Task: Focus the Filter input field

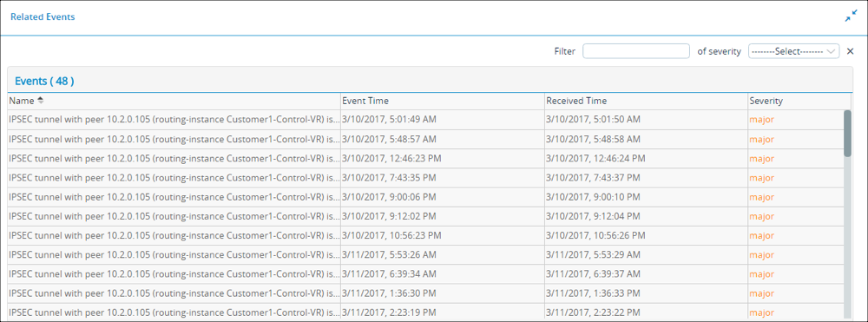Action: pyautogui.click(x=636, y=51)
